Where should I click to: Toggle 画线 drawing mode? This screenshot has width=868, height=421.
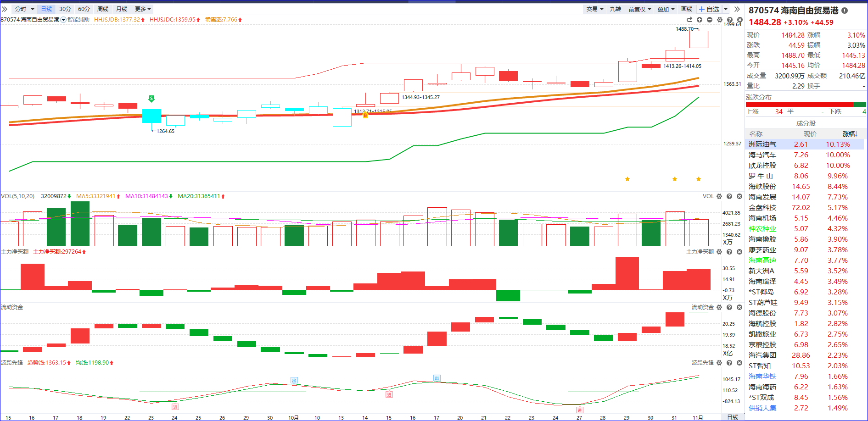coord(687,9)
